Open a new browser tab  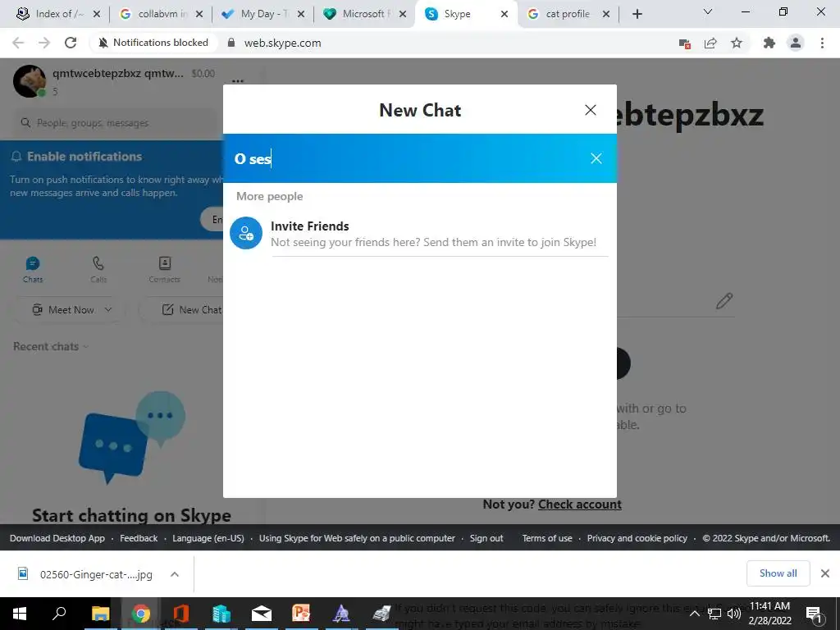pos(637,14)
